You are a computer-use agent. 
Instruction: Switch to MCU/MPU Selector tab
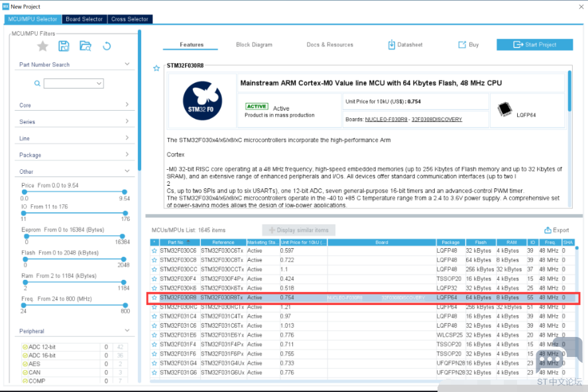[x=32, y=19]
